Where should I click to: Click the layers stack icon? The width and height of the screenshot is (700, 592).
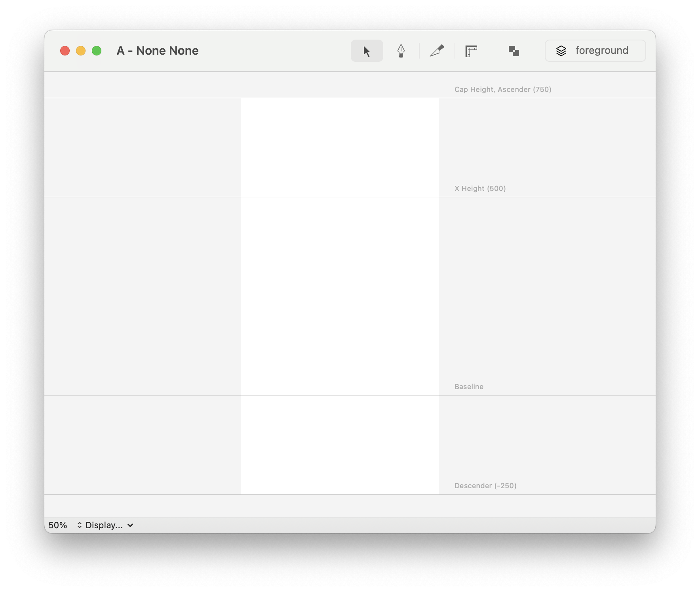(x=561, y=51)
